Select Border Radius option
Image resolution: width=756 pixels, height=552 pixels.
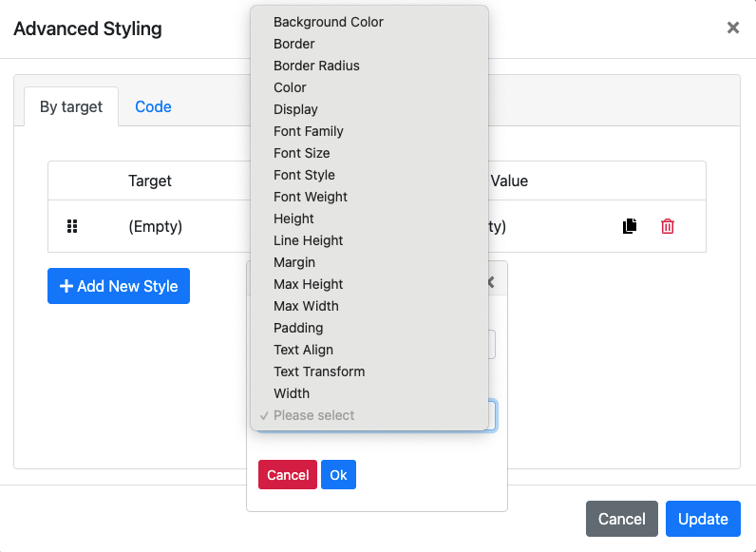pos(316,66)
